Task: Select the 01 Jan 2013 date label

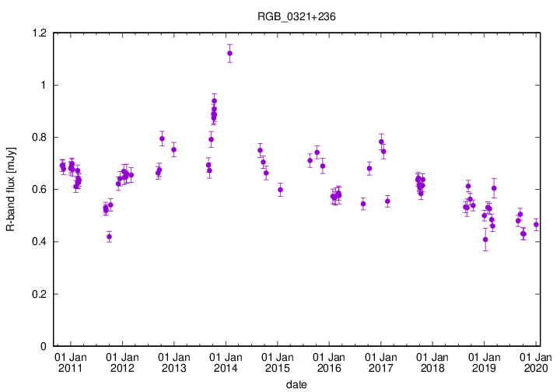Action: (173, 362)
